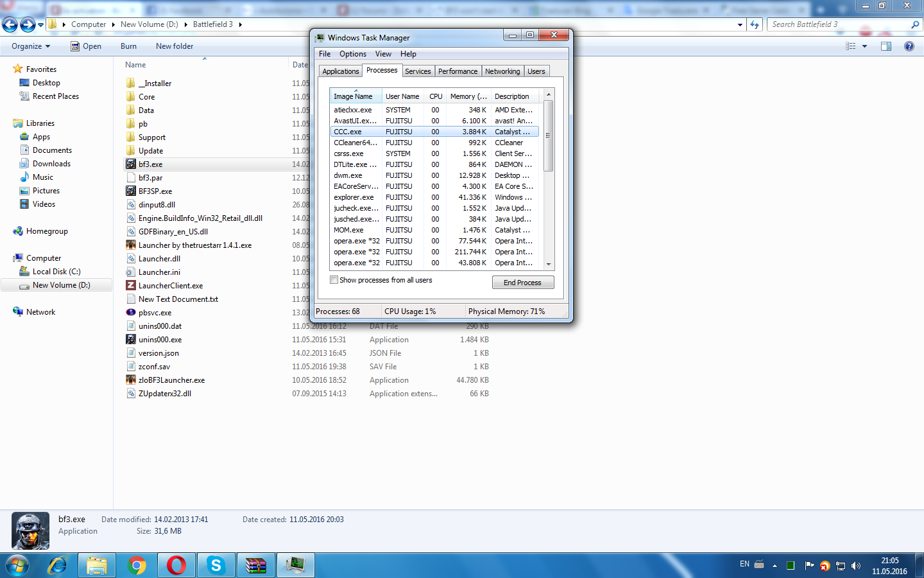Switch to the Performance tab
This screenshot has height=578, width=924.
(x=458, y=71)
